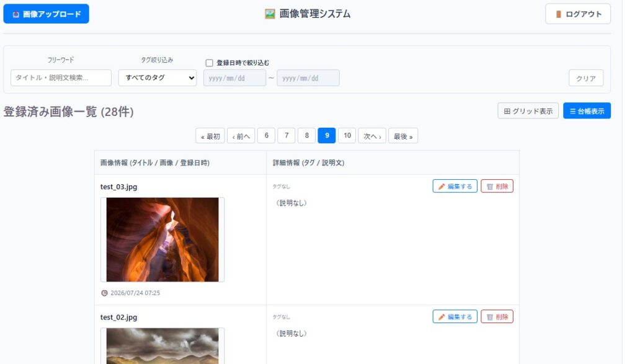Click the start date yyyy/mm/dd field
Viewport: 635px width, 364px height.
(x=235, y=78)
